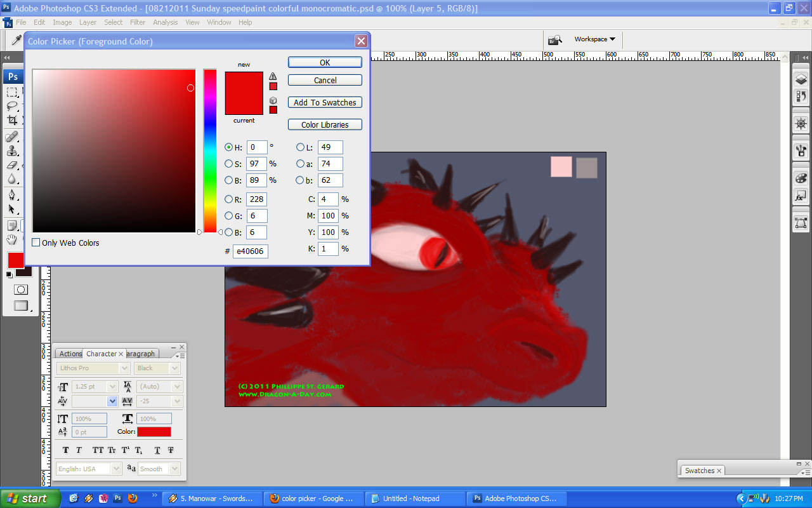This screenshot has height=508, width=812.
Task: Open the kerning dropdown arrow
Action: coord(112,401)
